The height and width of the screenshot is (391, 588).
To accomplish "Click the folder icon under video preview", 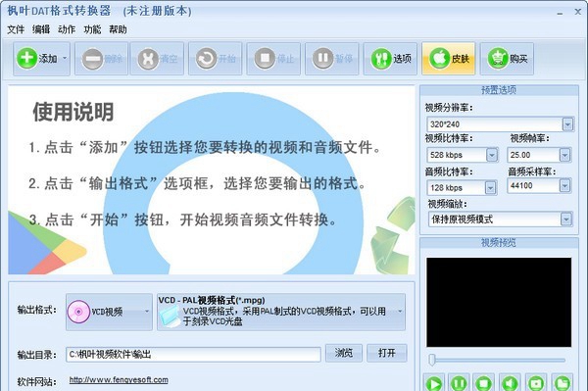I will click(563, 383).
